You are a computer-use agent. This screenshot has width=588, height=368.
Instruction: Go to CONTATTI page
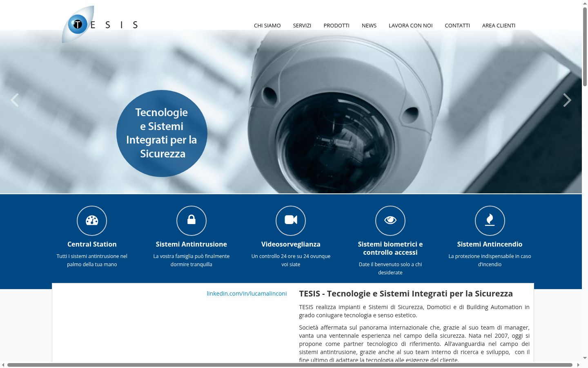[457, 25]
